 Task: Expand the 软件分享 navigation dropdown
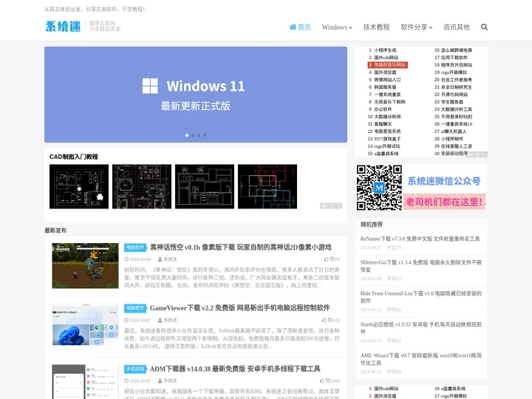pyautogui.click(x=416, y=27)
